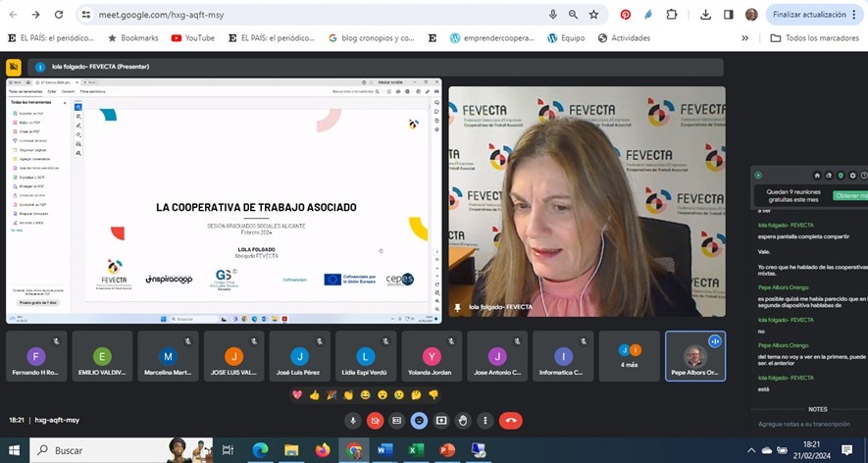The height and width of the screenshot is (463, 868).
Task: Open more options three-dot menu
Action: coord(485,421)
